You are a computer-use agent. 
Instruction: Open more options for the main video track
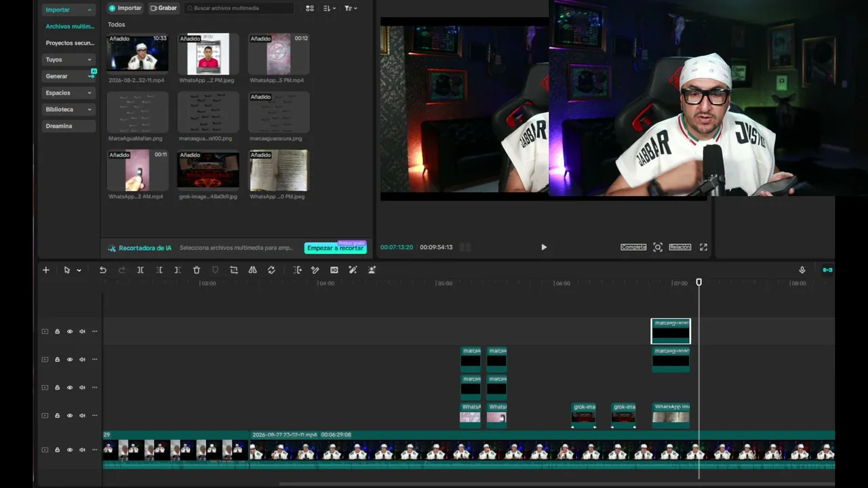pyautogui.click(x=94, y=449)
